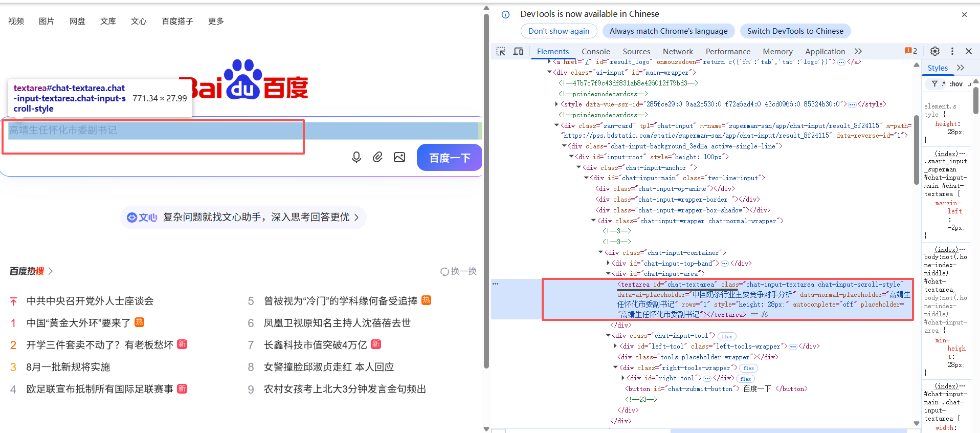Click the 新 badge beside 开学三件套卖不动了
This screenshot has width=980, height=433.
click(x=182, y=344)
